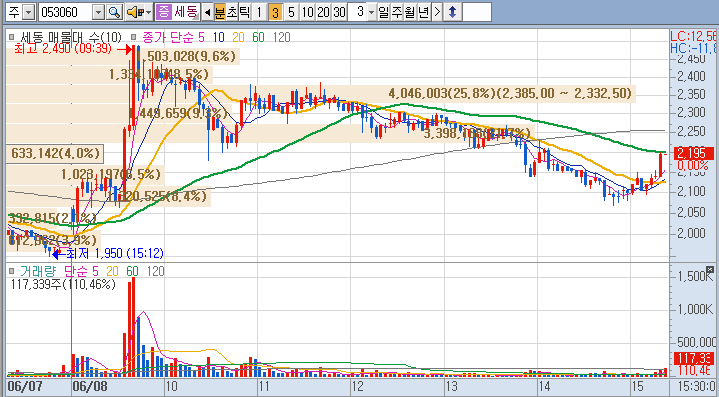Choose the 5 minute interval
This screenshot has width=719, height=397.
pyautogui.click(x=291, y=12)
